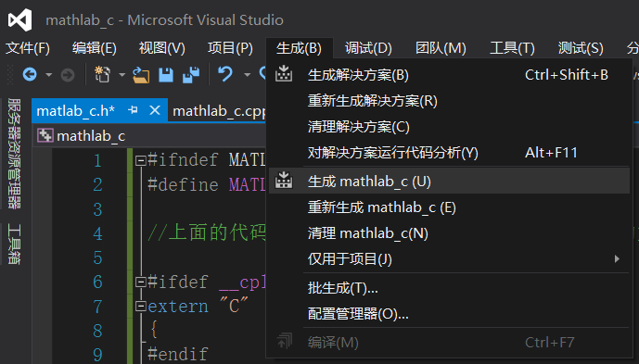The width and height of the screenshot is (639, 364).
Task: Open the 团队(M) menu
Action: click(x=441, y=48)
